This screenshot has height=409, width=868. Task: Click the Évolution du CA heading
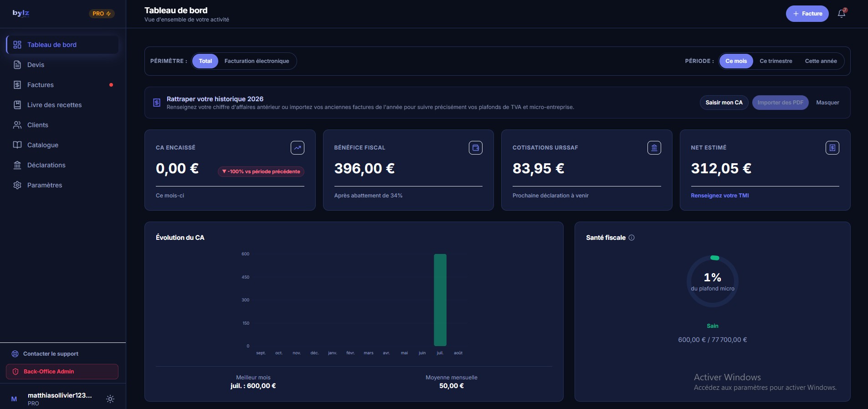pyautogui.click(x=180, y=238)
